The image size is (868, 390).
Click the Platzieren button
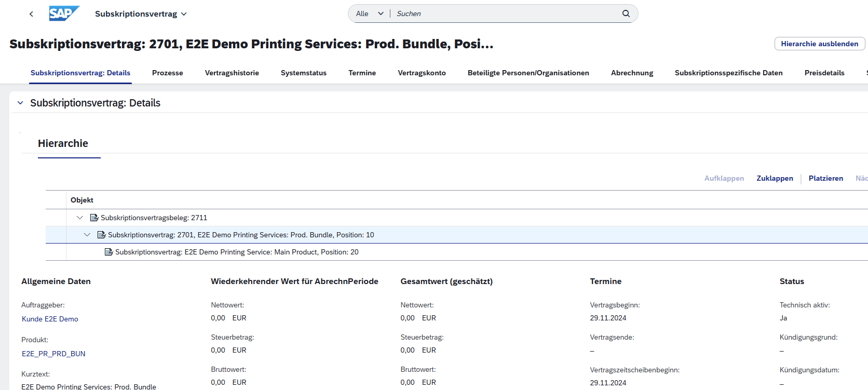(825, 178)
